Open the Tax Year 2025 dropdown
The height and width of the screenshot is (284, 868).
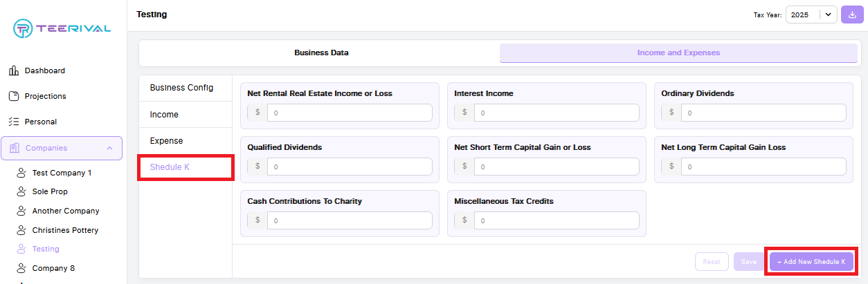(811, 15)
